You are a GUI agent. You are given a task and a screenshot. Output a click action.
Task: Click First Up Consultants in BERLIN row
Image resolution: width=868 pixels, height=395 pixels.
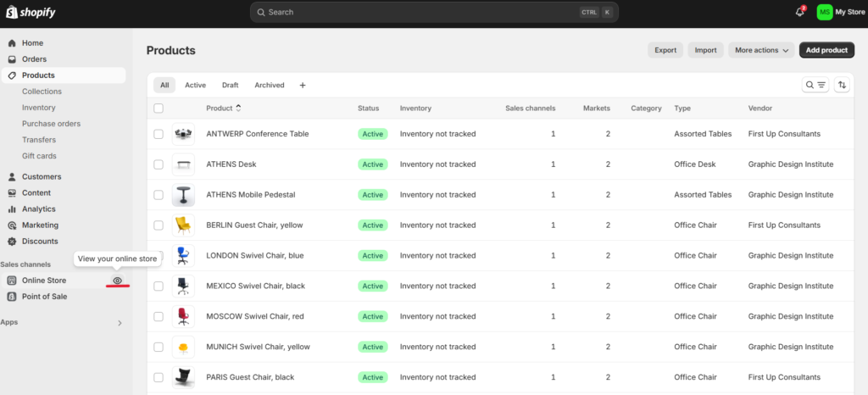(784, 225)
